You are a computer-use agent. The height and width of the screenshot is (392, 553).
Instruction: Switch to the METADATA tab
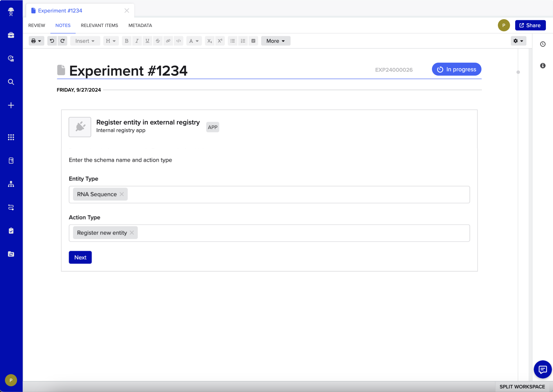tap(140, 25)
